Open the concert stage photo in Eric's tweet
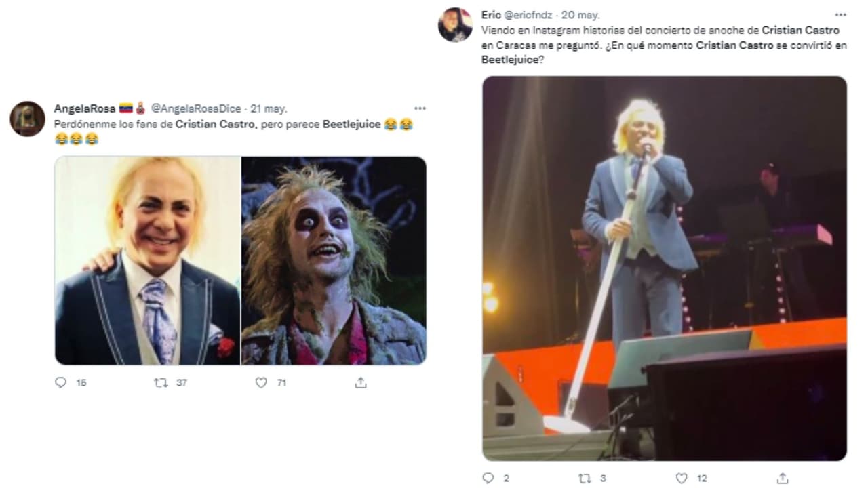 pyautogui.click(x=665, y=268)
